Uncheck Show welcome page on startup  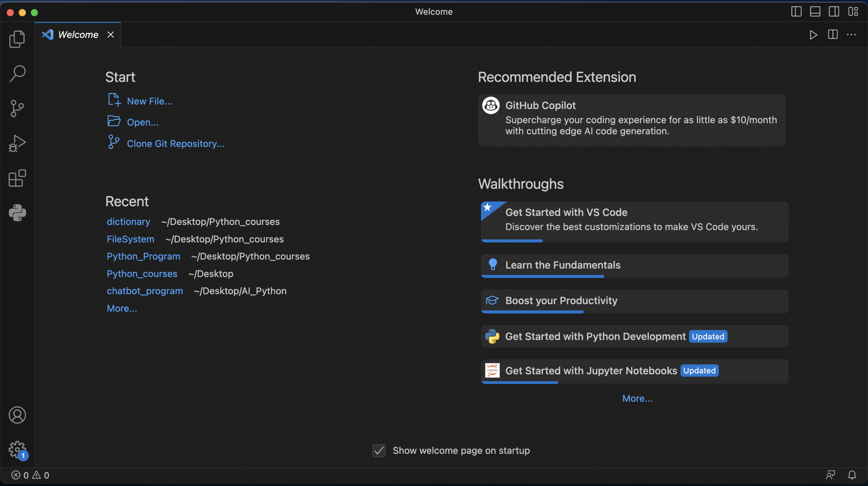click(x=379, y=450)
